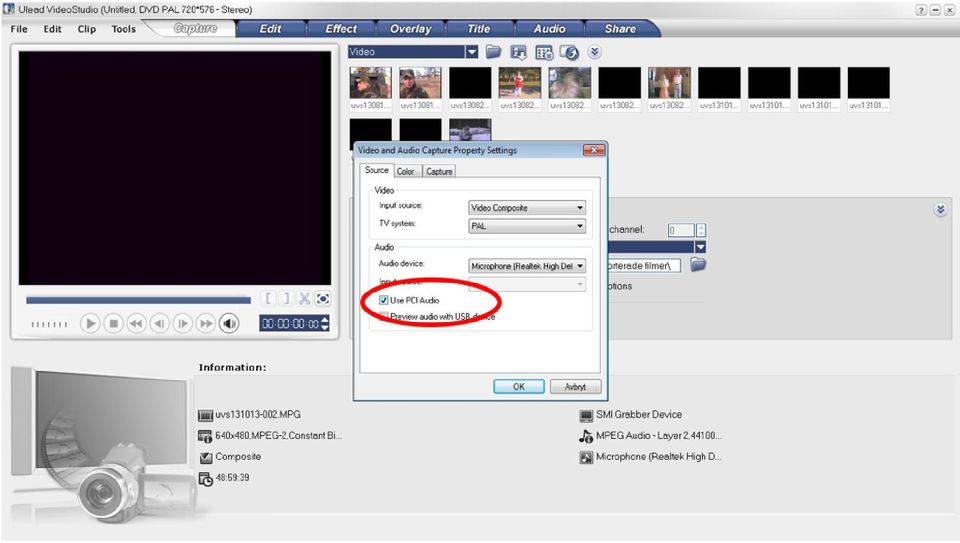Open the Clip menu
960x543 pixels.
coord(86,29)
